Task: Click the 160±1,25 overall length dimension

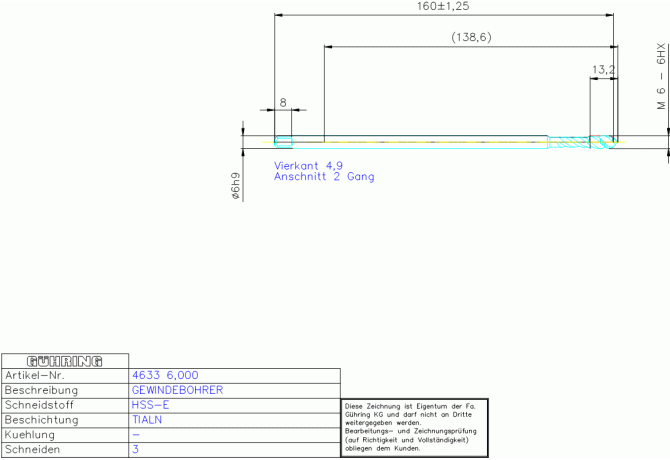Action: [443, 7]
